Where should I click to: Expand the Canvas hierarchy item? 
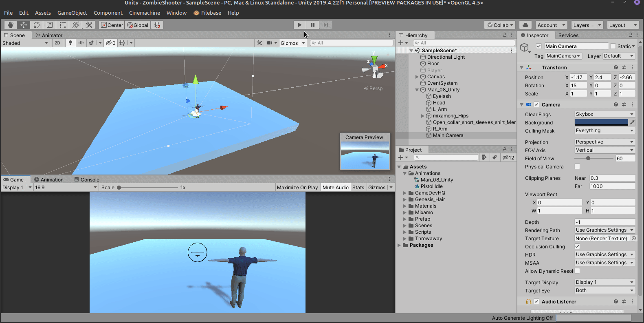pos(417,77)
